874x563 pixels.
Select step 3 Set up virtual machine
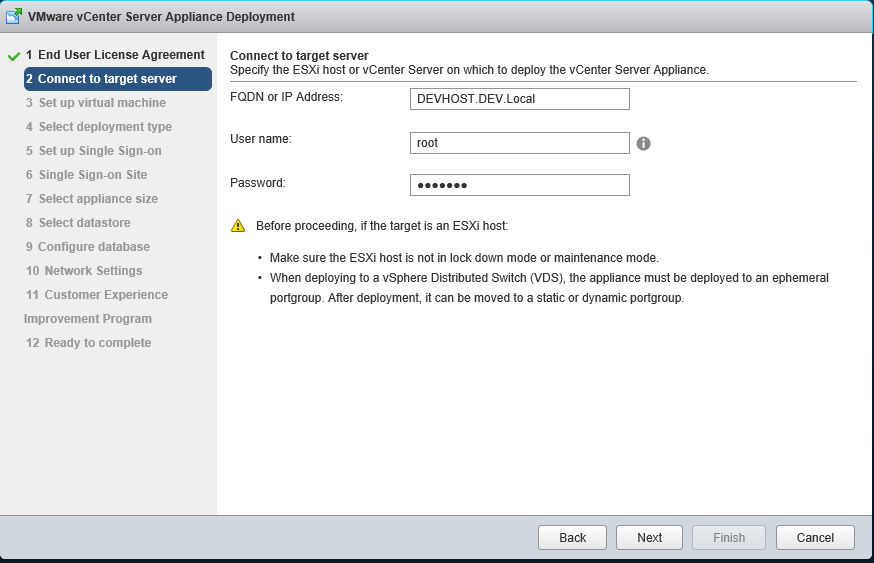[96, 103]
